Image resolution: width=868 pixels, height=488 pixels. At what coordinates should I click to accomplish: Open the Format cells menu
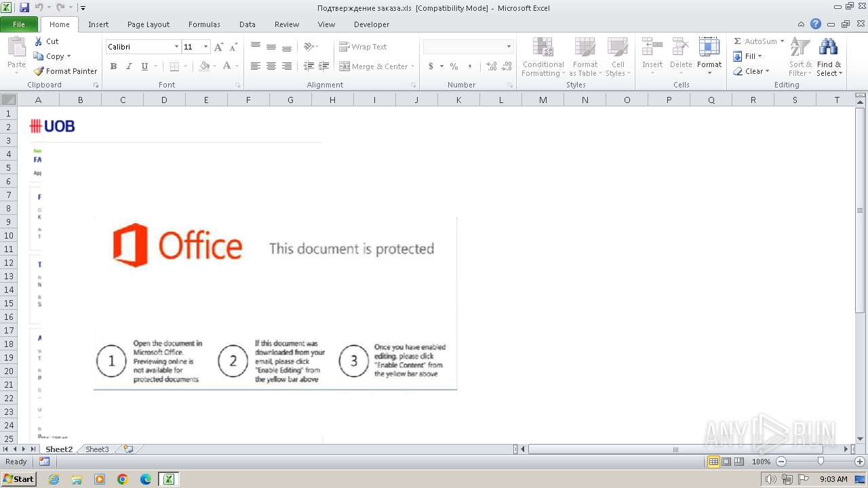click(x=709, y=57)
